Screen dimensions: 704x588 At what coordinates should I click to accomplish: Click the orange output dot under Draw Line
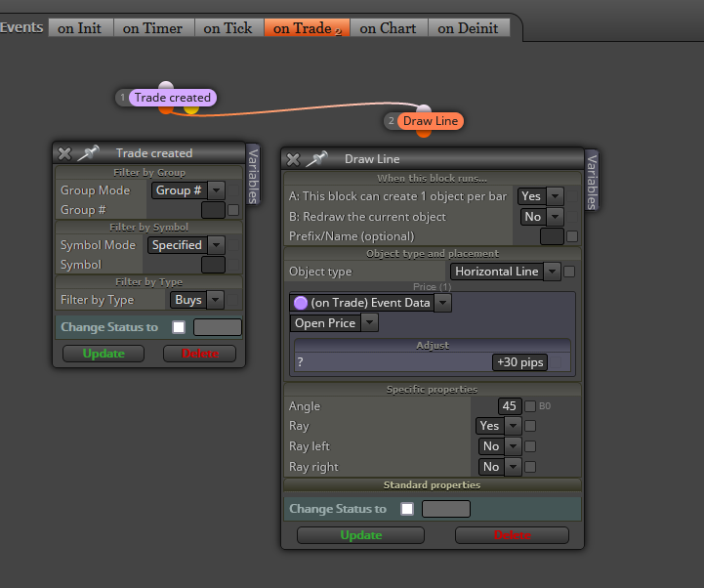pos(424,133)
